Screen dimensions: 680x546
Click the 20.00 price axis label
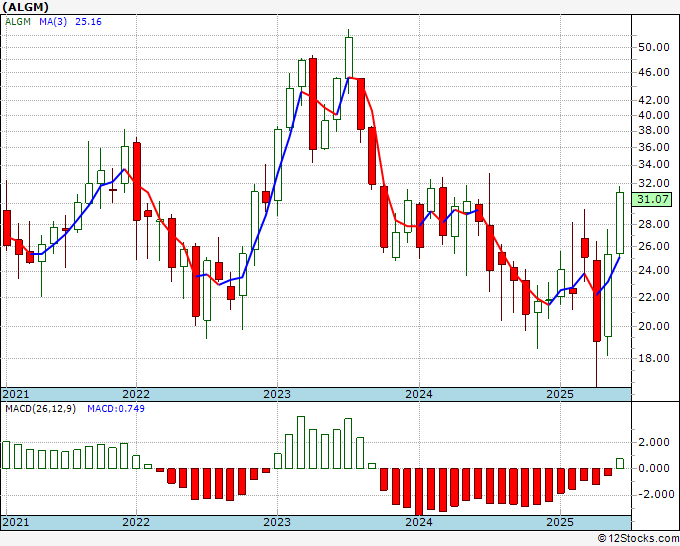[x=654, y=326]
